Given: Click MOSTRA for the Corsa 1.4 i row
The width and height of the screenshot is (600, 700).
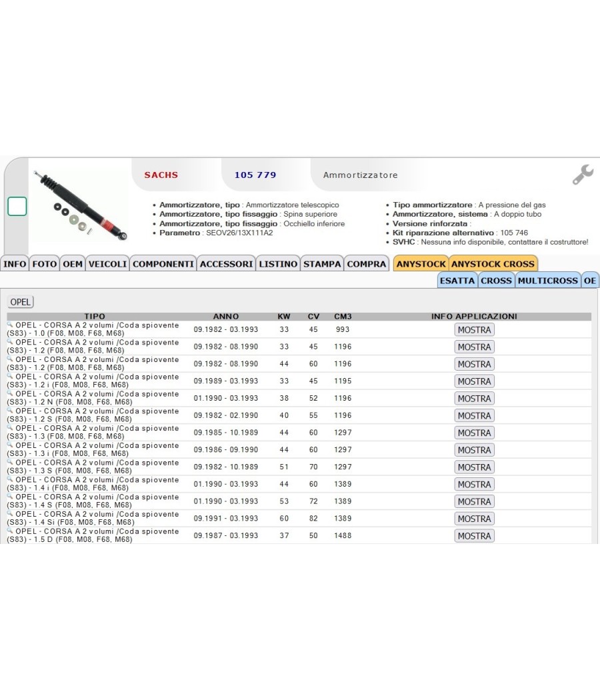Looking at the screenshot, I should pos(474,485).
